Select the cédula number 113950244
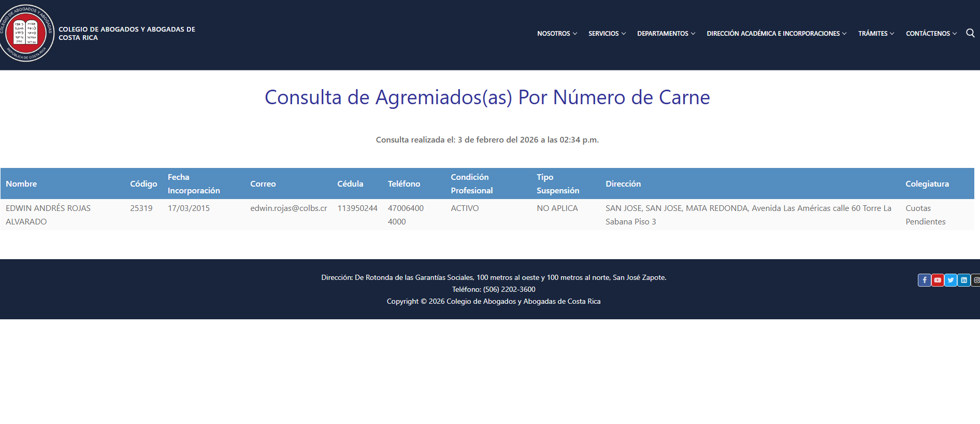Image resolution: width=980 pixels, height=424 pixels. pyautogui.click(x=357, y=208)
